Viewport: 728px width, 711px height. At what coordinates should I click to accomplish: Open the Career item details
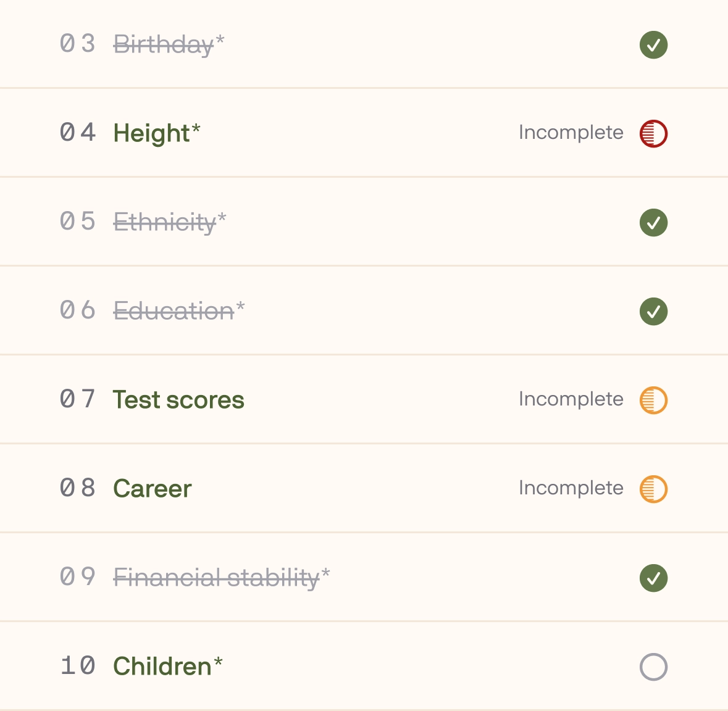click(152, 488)
